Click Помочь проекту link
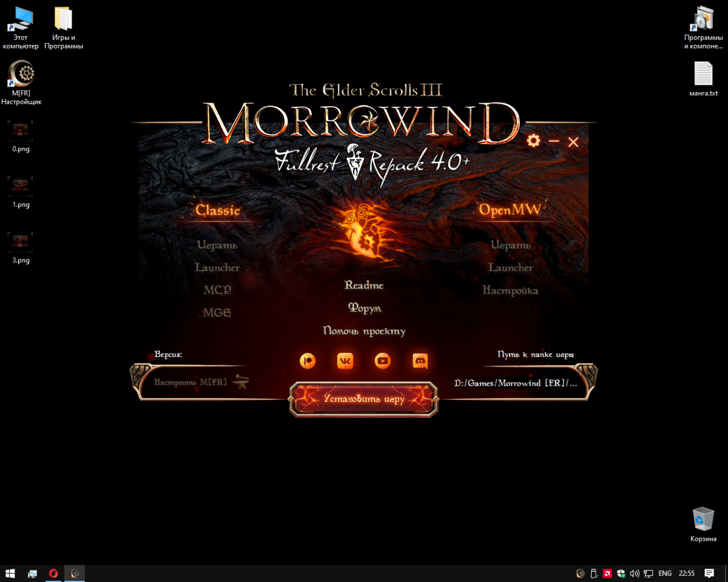The width and height of the screenshot is (728, 582). (x=364, y=332)
